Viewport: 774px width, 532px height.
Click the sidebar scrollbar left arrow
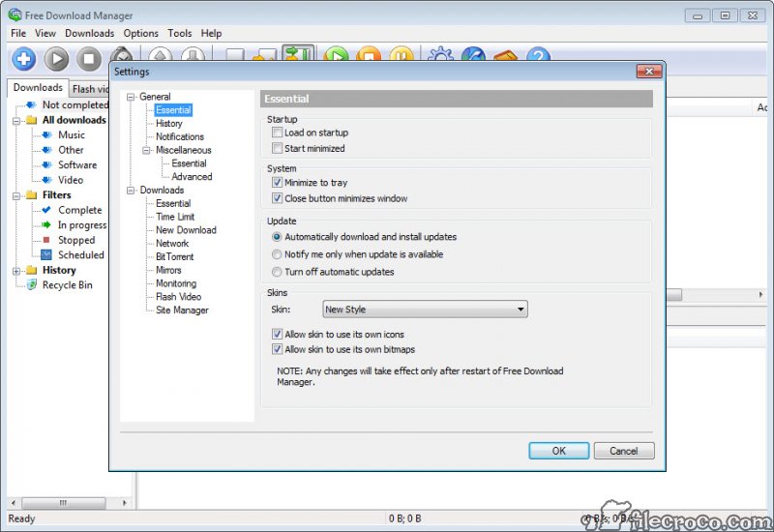tap(14, 503)
